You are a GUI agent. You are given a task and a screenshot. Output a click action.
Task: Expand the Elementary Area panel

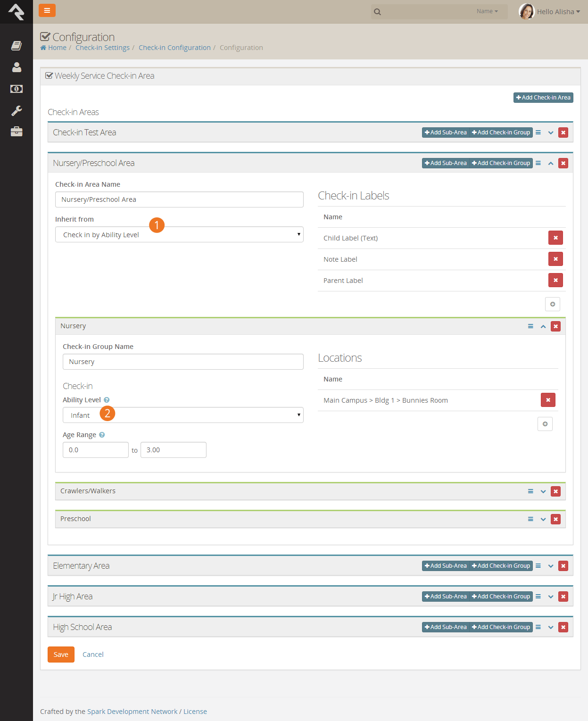[551, 566]
